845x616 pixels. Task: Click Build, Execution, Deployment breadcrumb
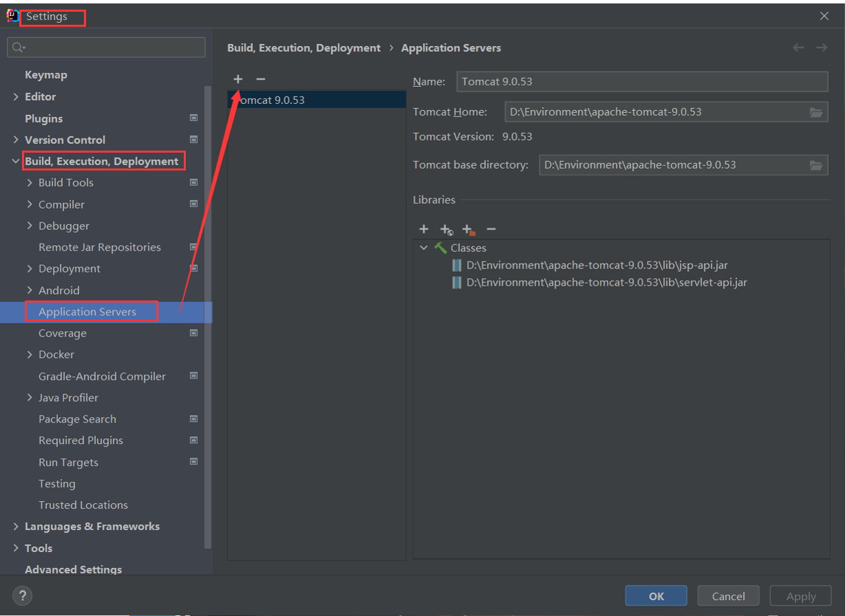click(x=304, y=47)
